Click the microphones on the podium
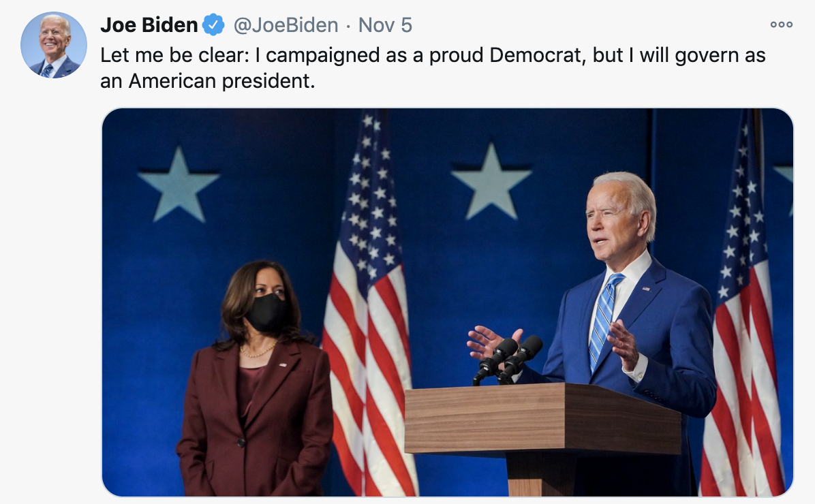The width and height of the screenshot is (815, 504). click(x=507, y=360)
